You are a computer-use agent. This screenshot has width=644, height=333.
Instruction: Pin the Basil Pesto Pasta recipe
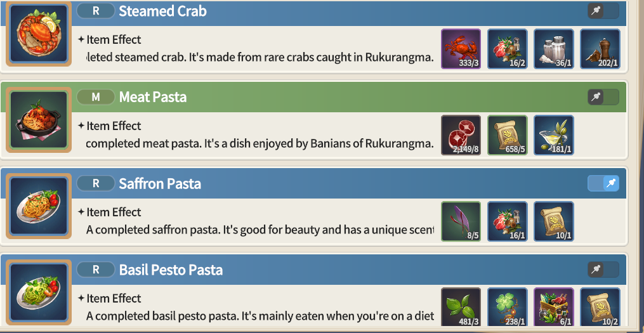[603, 270]
